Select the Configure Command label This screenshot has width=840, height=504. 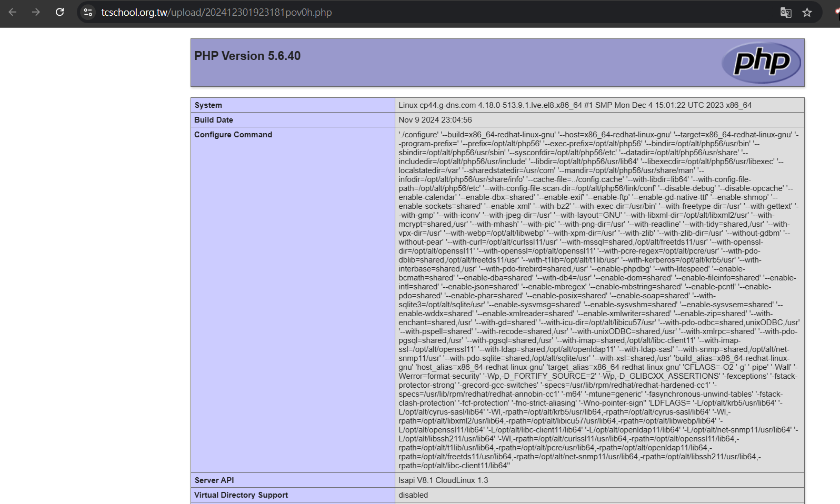point(233,135)
